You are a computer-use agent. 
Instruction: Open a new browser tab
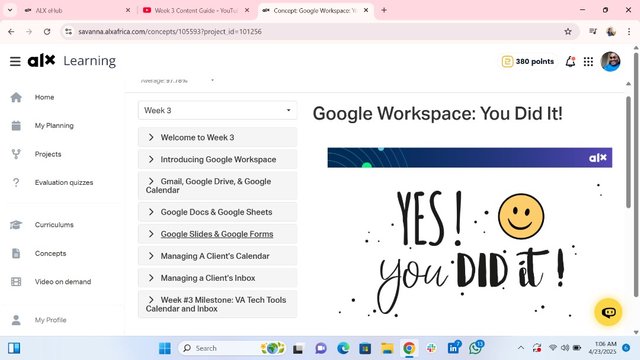coord(384,10)
